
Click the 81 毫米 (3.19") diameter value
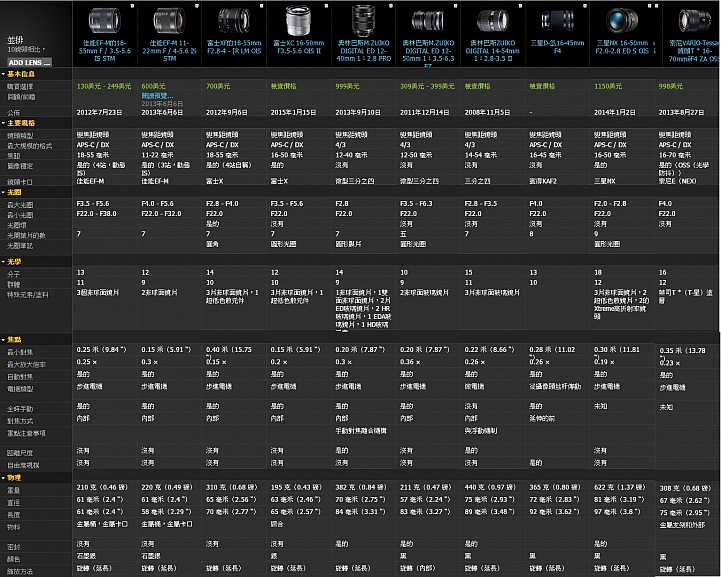(620, 499)
